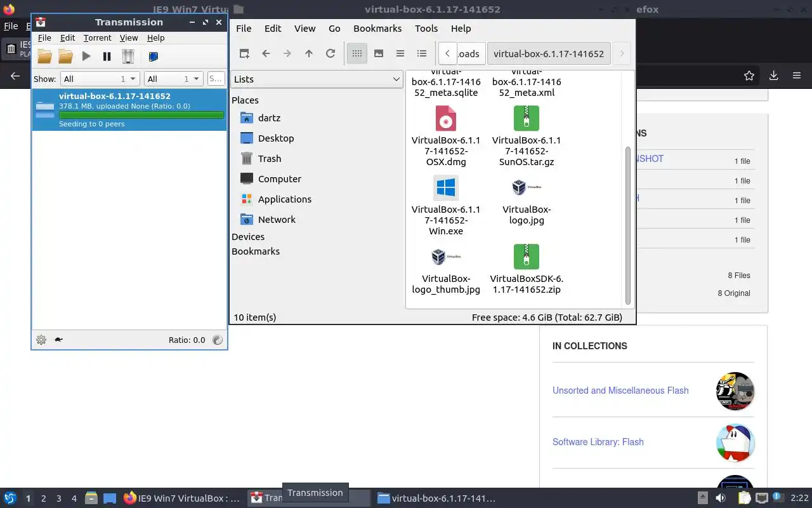Switch to virtual-box-6.1.17 file manager taskbar item
This screenshot has height=508, width=812.
pyautogui.click(x=436, y=498)
